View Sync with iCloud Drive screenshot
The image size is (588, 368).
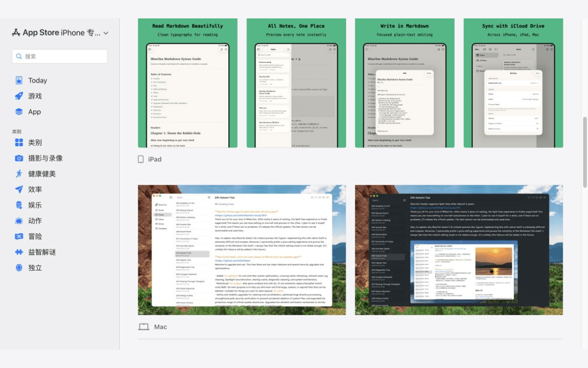point(513,83)
